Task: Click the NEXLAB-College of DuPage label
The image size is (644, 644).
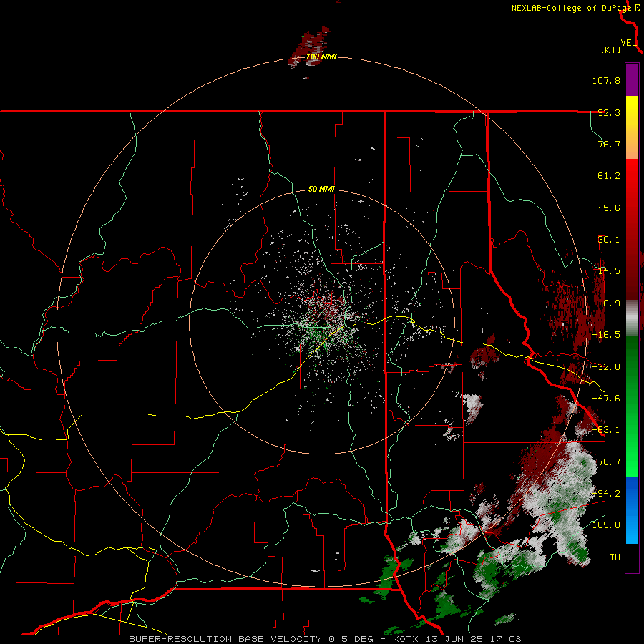Action: point(571,8)
